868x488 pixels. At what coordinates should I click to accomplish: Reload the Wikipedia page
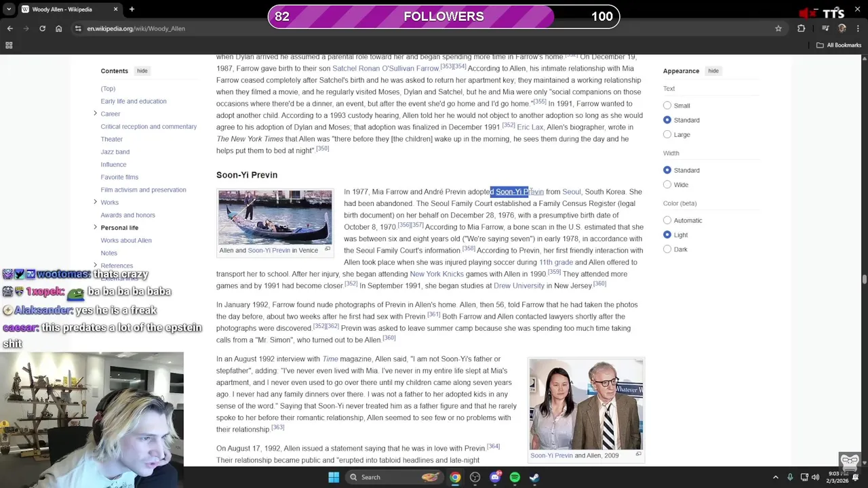tap(42, 28)
